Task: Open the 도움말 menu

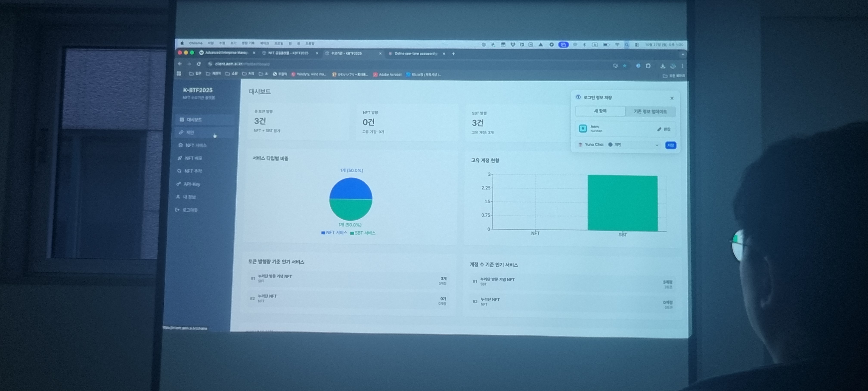Action: [x=310, y=43]
